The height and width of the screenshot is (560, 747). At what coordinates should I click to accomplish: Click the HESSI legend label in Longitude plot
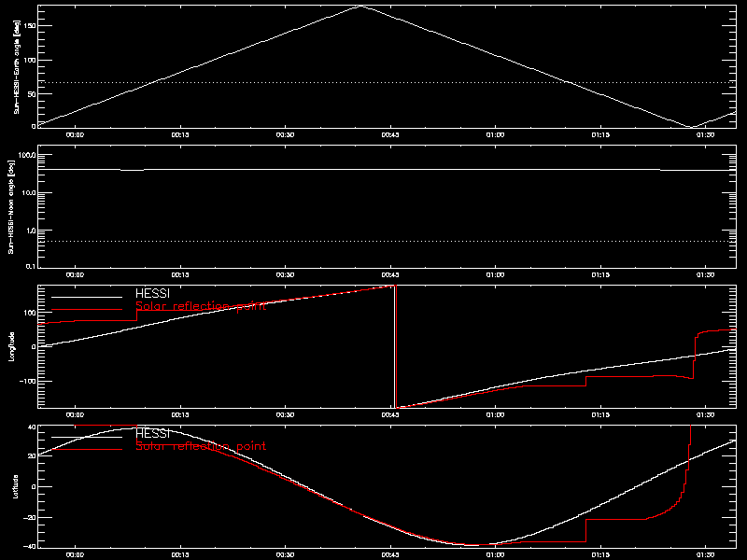[152, 293]
